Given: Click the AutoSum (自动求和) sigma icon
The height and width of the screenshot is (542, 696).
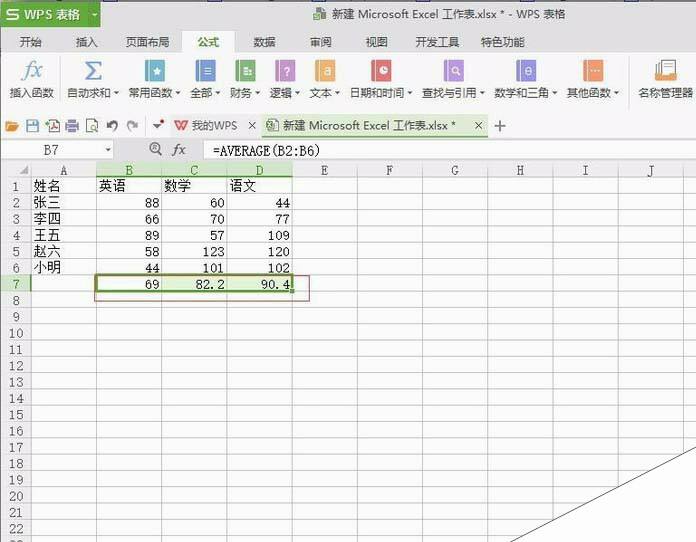Looking at the screenshot, I should click(93, 71).
